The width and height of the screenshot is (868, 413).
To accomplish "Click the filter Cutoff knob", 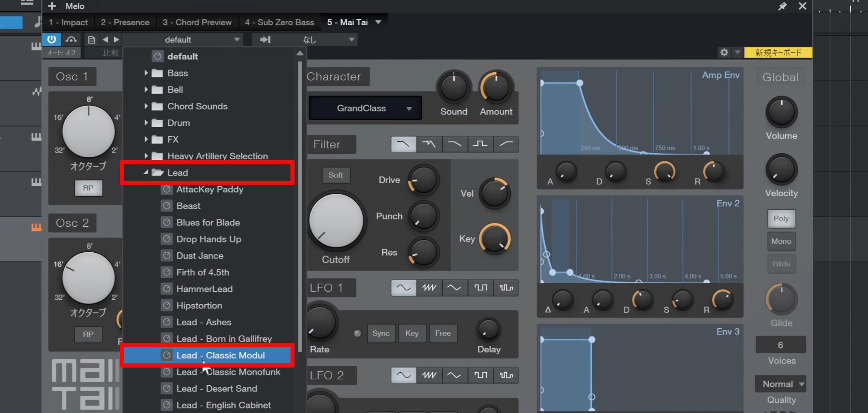I will click(x=336, y=221).
